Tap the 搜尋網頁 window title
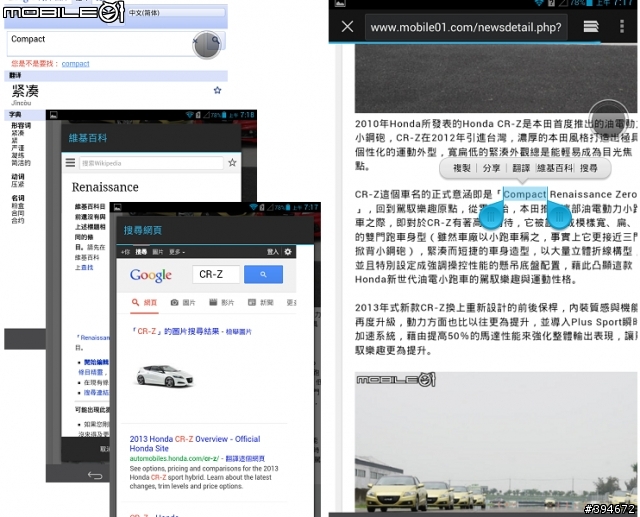This screenshot has height=517, width=640. pos(143,231)
